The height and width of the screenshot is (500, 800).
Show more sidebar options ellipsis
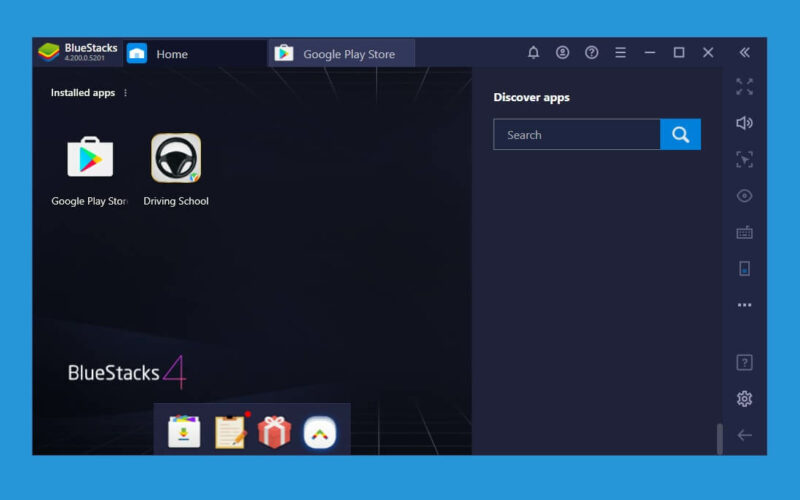pos(744,305)
